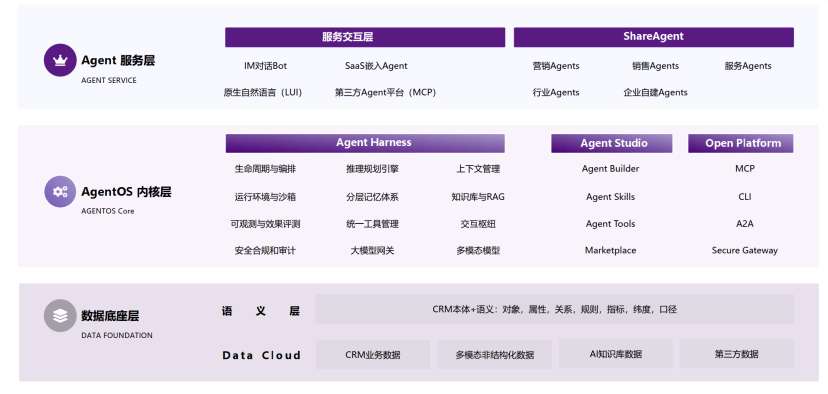The width and height of the screenshot is (828, 394).
Task: Click A2A under Open Platform
Action: 745,224
